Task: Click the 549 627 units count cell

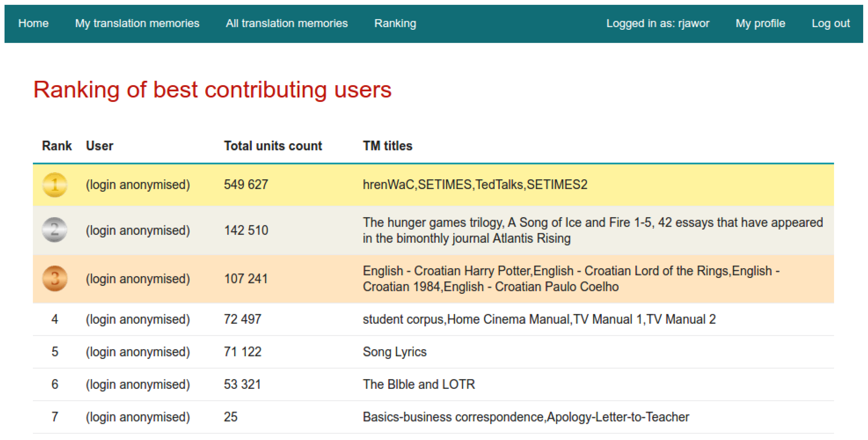Action: point(246,185)
